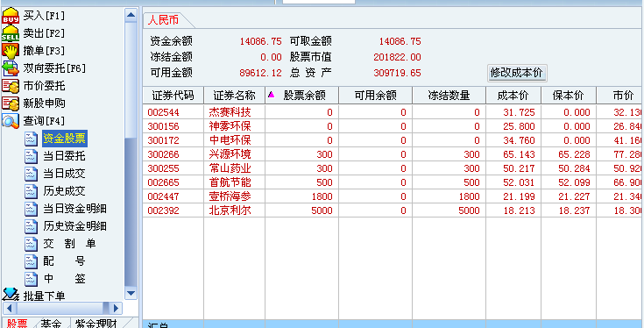Screen dimensions: 644x328
Task: Click the document icon beside 资金股票
Action: pos(32,139)
